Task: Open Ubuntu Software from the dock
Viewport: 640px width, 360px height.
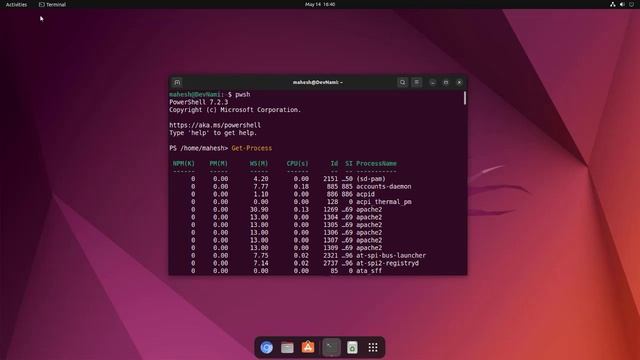Action: (x=308, y=347)
